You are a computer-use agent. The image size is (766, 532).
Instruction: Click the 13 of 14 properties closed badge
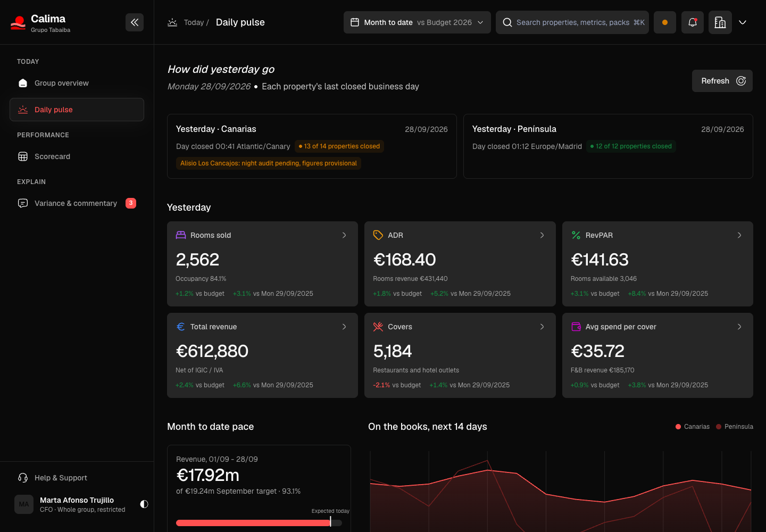339,146
